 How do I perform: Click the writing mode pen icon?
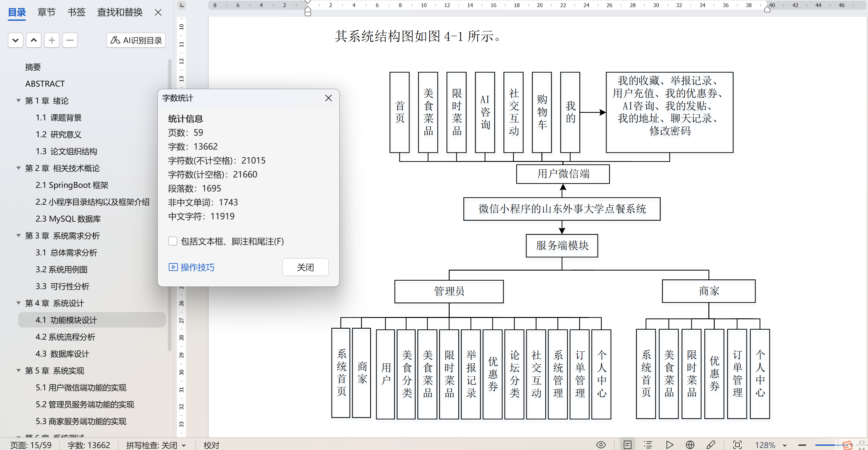point(711,444)
